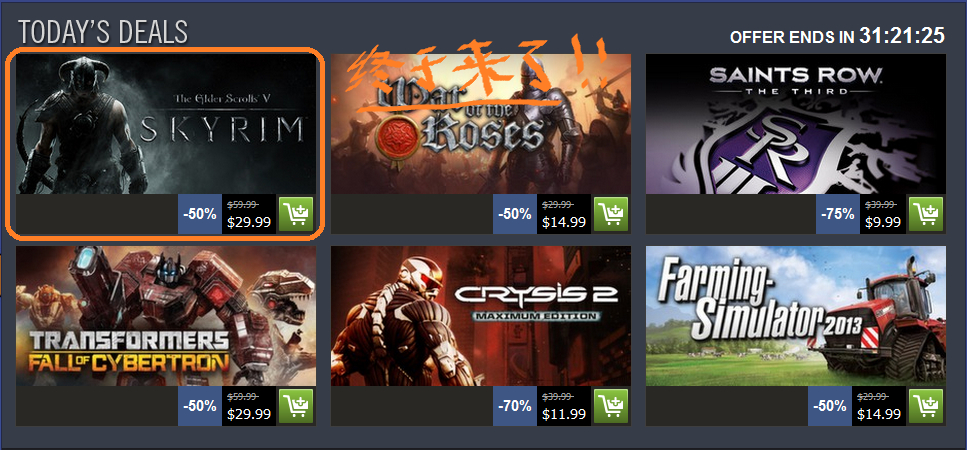Add War of the Roses to cart

tap(611, 214)
